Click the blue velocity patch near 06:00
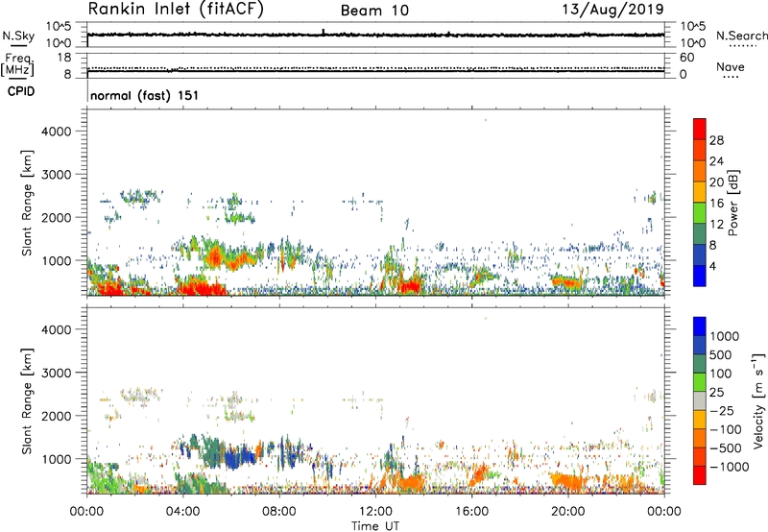 coord(240,457)
